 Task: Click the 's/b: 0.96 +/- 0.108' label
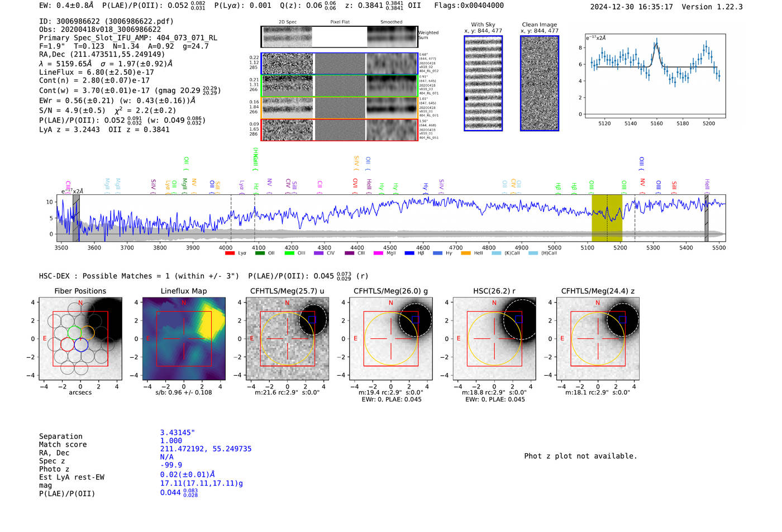click(184, 392)
